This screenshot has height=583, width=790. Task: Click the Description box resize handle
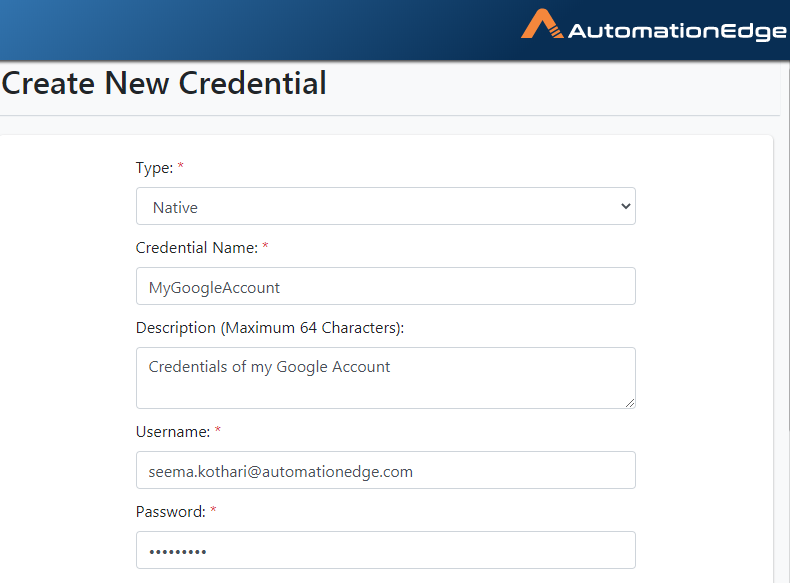pos(630,403)
